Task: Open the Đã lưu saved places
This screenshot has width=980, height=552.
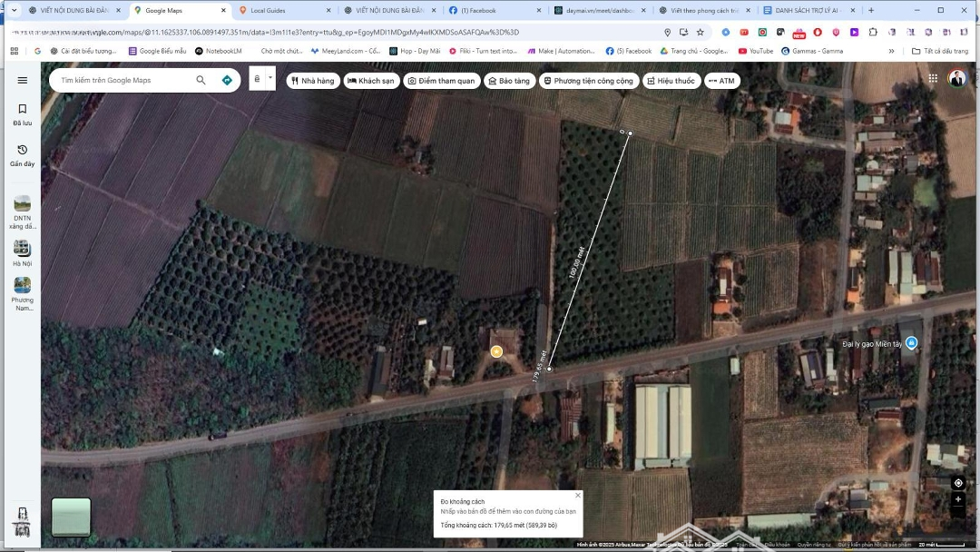Action: (23, 113)
